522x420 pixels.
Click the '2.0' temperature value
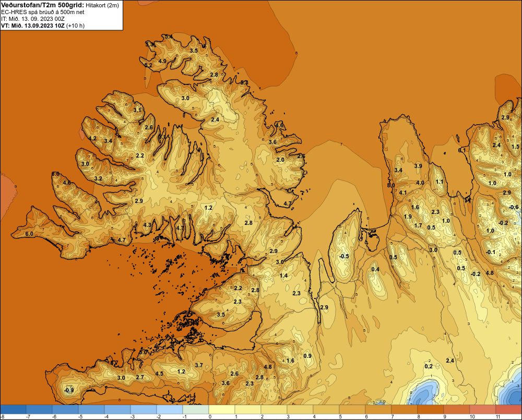pos(280,160)
